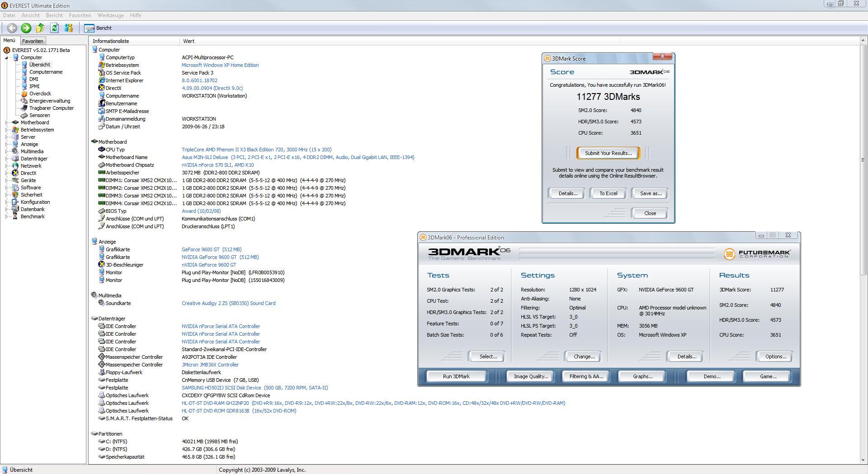Click the Benchmark hourglass icon in tree
This screenshot has width=868, height=474.
pos(15,216)
